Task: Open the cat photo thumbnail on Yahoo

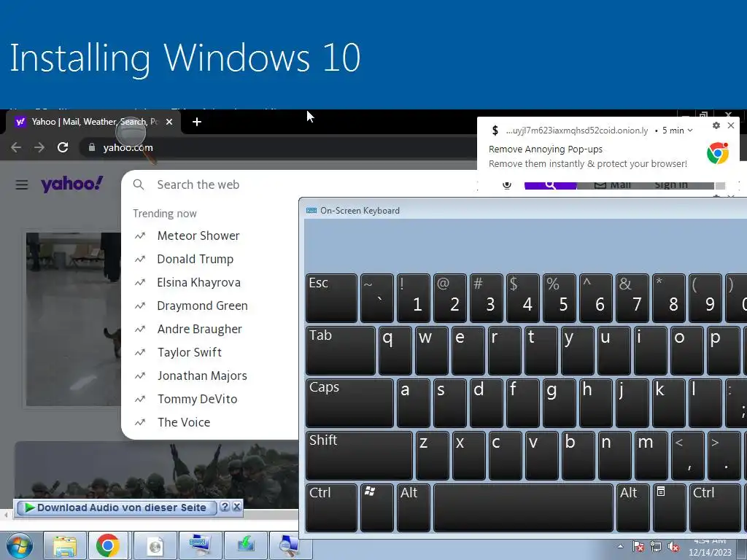Action: point(74,319)
